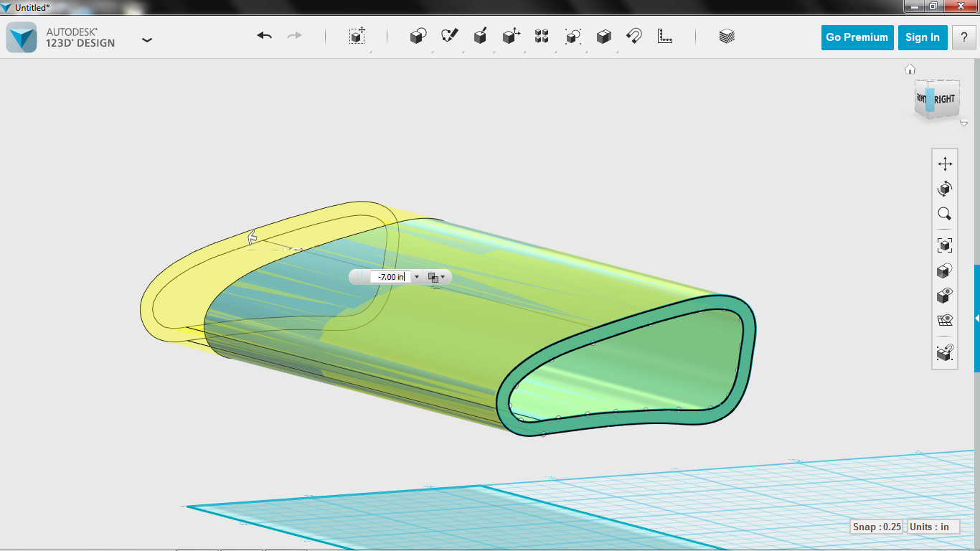Open the Modify tools
The height and width of the screenshot is (551, 980).
click(x=511, y=36)
